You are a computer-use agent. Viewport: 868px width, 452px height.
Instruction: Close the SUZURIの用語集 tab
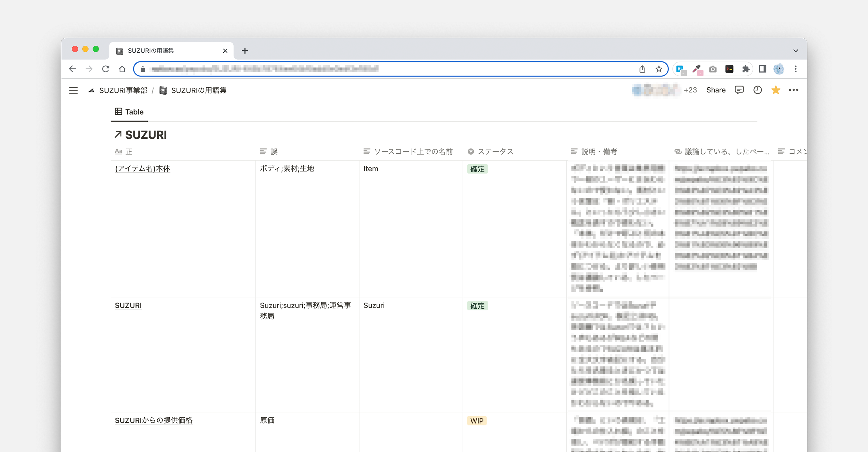click(225, 51)
